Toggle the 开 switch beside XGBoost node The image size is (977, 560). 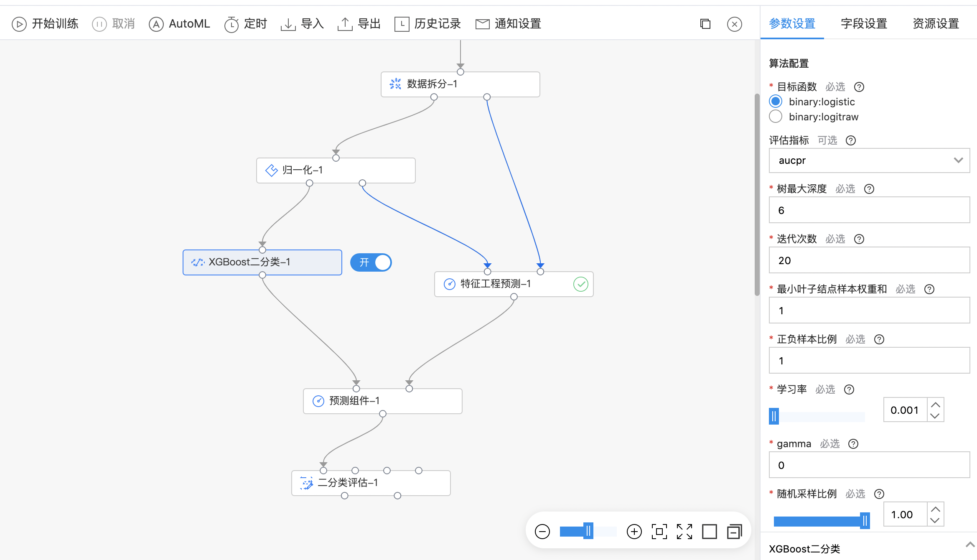(x=371, y=262)
